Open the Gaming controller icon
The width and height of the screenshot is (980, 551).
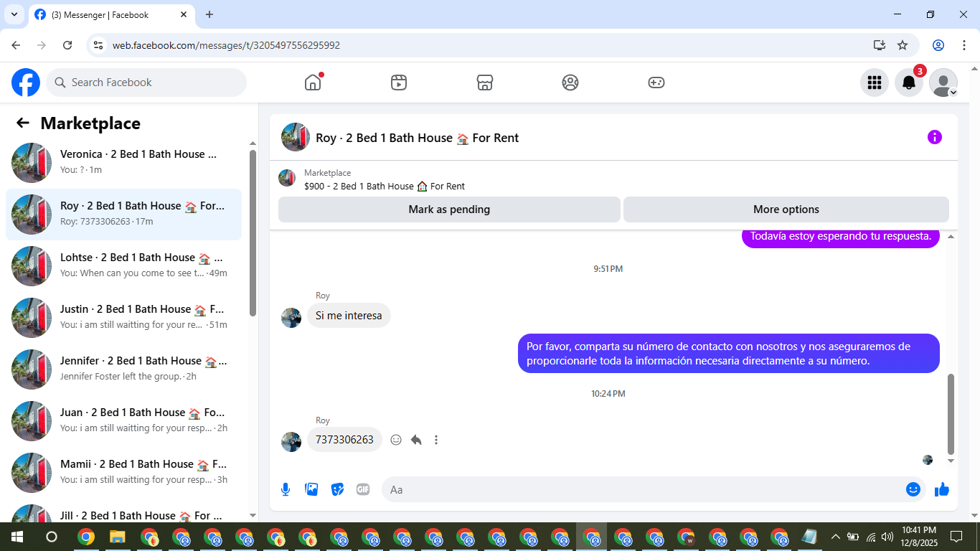(x=656, y=83)
